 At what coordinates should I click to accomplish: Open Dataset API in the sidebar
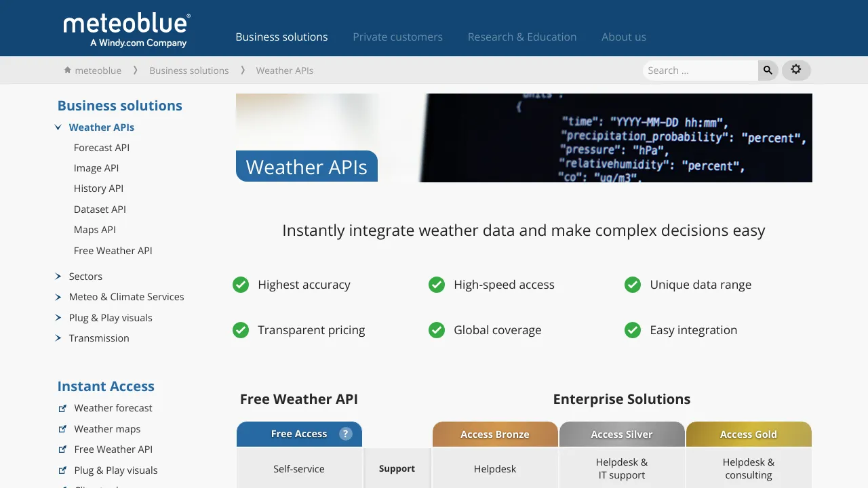pos(100,209)
